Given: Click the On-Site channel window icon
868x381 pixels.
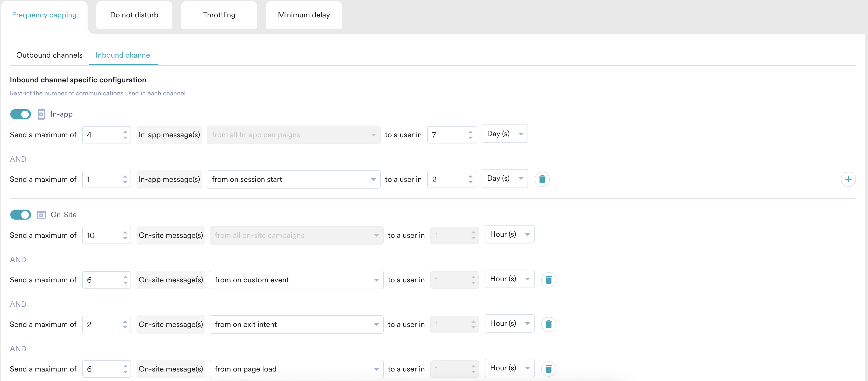Looking at the screenshot, I should [x=41, y=215].
